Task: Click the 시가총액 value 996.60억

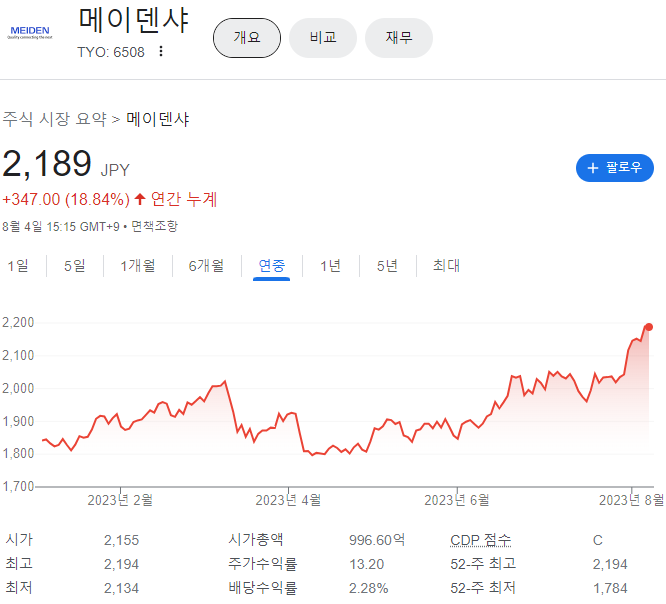Action: point(377,540)
